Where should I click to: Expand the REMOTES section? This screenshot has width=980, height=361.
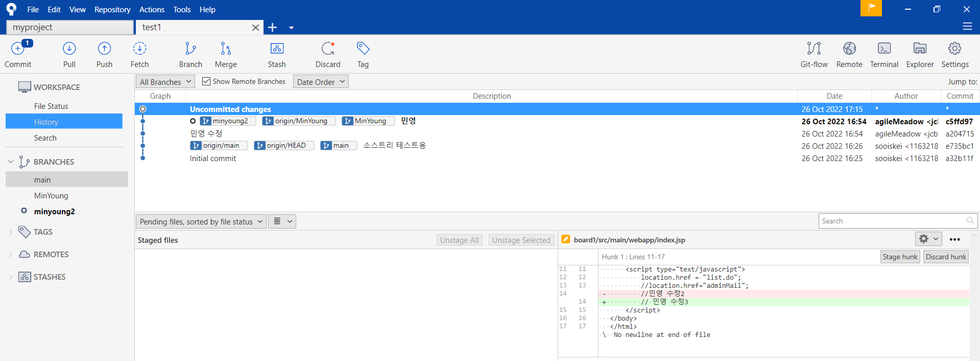(11, 254)
